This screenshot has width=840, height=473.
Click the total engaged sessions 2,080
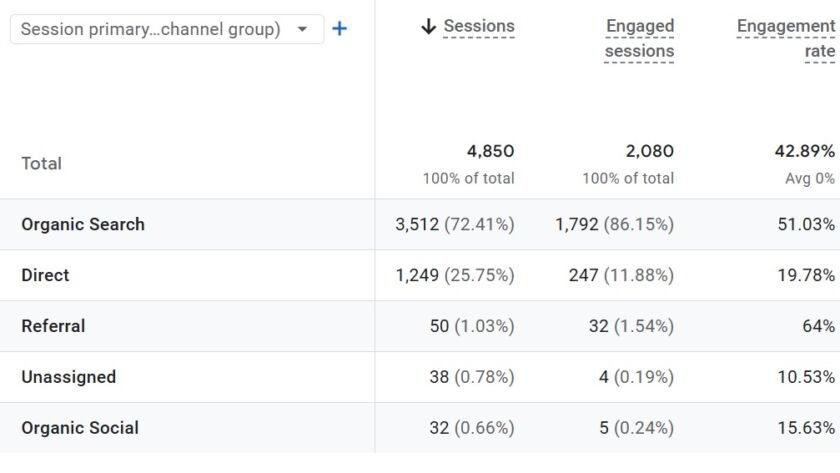pyautogui.click(x=650, y=152)
